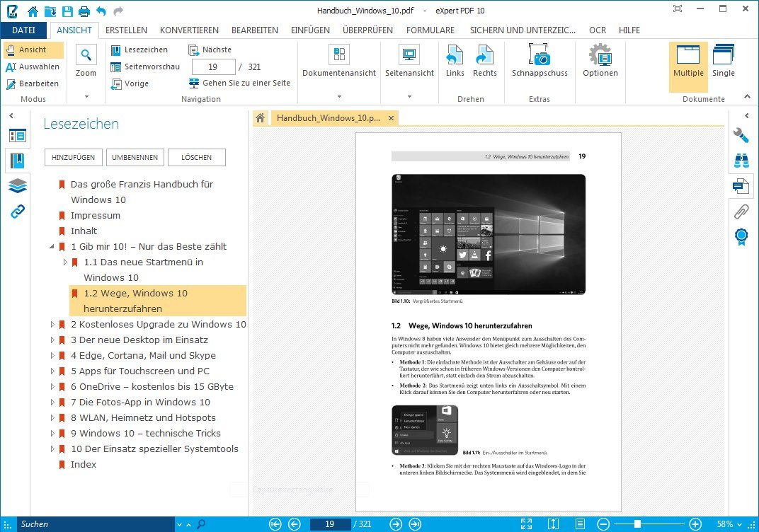Zoom out with the minus button
Viewport: 759px width, 532px height.
(603, 524)
